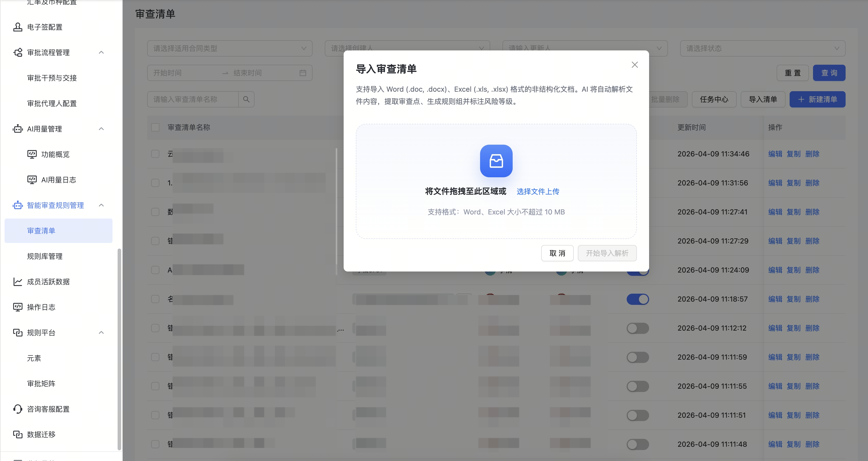This screenshot has height=461, width=868.
Task: Click the 审批流程管理 icon
Action: [18, 53]
